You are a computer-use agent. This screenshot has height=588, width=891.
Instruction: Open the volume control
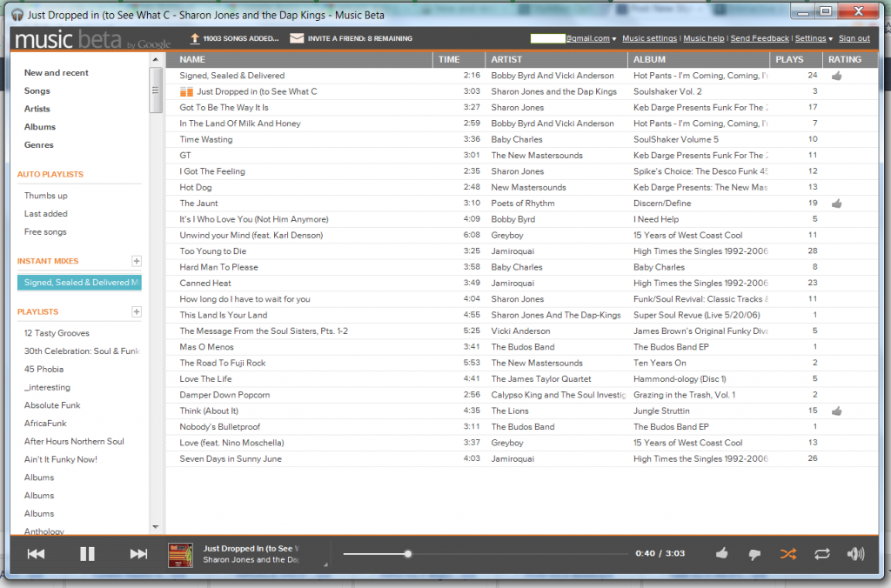click(x=855, y=554)
